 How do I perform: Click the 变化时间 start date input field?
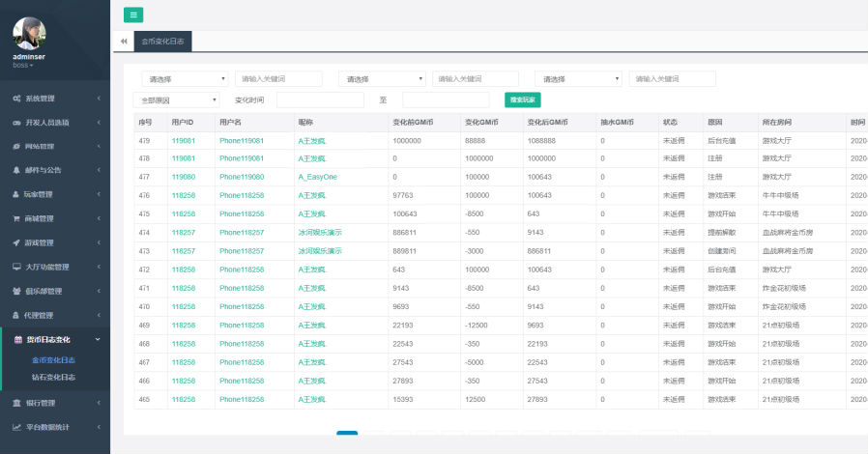click(x=320, y=99)
